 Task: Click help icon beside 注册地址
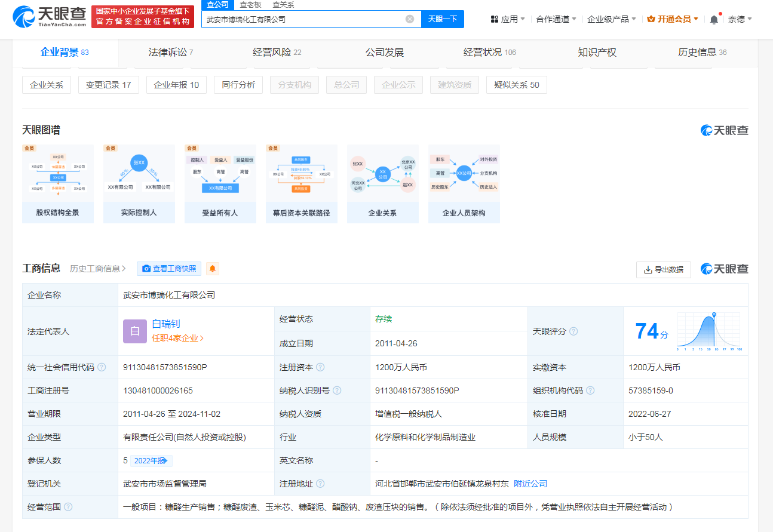coord(320,484)
